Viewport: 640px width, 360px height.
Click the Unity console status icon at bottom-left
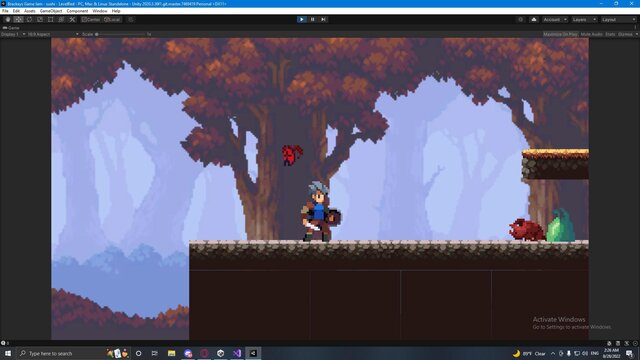pos(3,343)
